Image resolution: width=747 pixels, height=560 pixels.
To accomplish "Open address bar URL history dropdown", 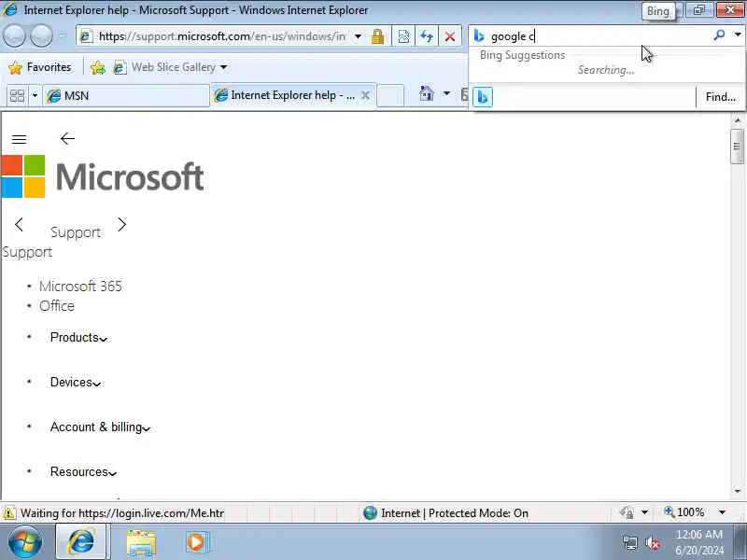I will [358, 36].
